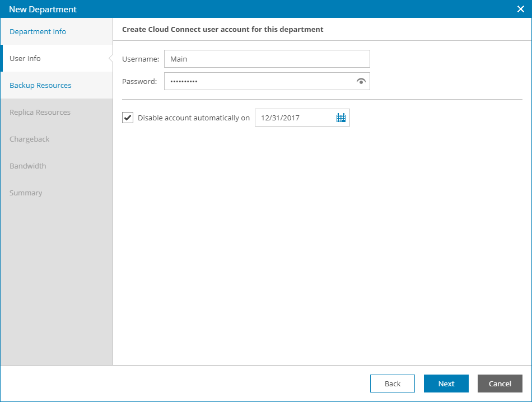
Task: Open the Bandwidth step
Action: (x=28, y=166)
